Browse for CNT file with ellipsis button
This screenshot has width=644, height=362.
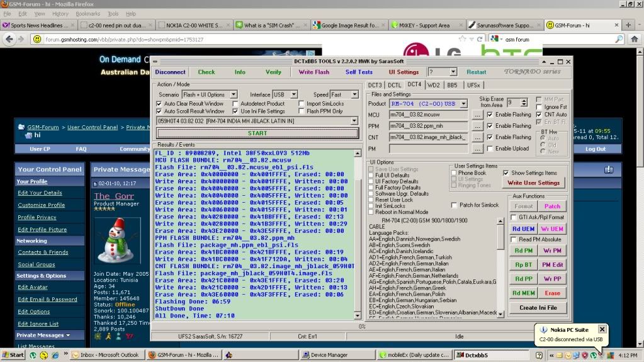[477, 137]
